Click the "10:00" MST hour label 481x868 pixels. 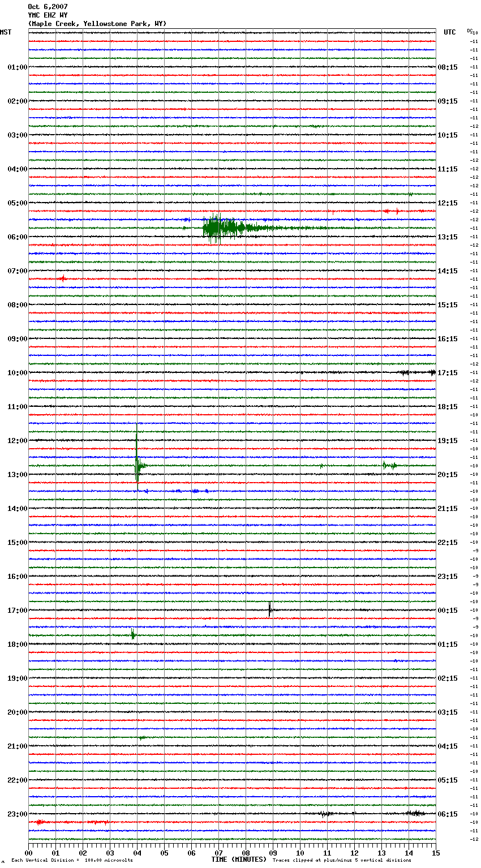[x=18, y=373]
